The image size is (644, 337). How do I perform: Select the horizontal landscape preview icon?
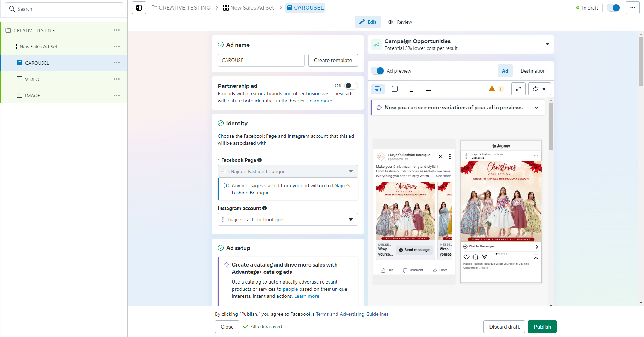tap(429, 89)
